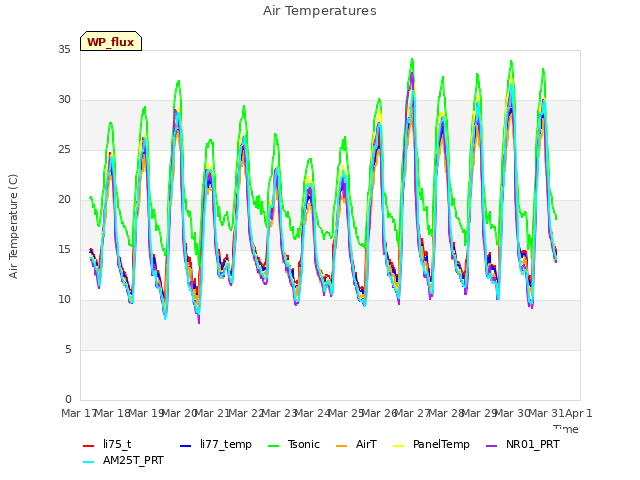Click the Mar 17 x-axis label
Screen dimensions: 640x480
point(79,413)
